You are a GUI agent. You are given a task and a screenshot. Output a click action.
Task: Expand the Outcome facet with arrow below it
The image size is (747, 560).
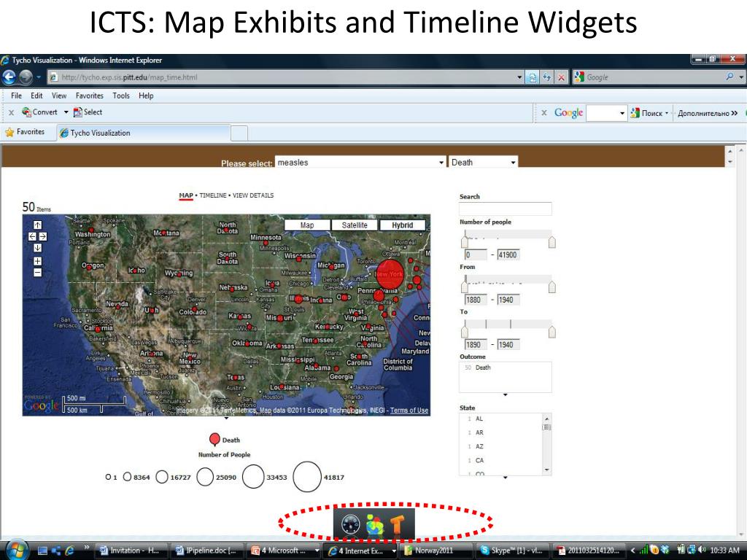click(505, 394)
